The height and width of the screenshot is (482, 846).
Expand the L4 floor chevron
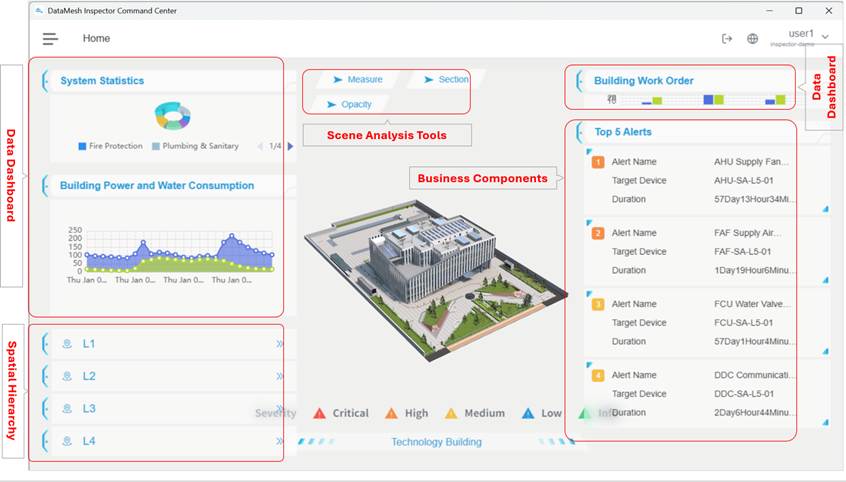click(279, 441)
